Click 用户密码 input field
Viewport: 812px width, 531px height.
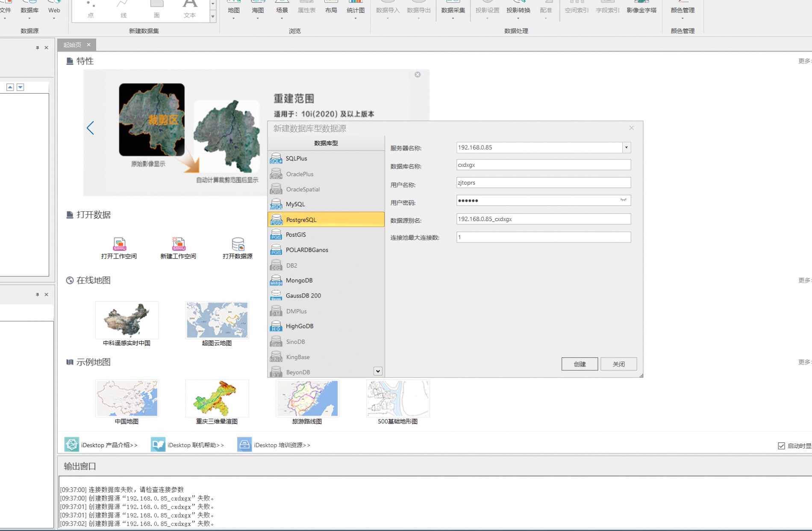544,200
